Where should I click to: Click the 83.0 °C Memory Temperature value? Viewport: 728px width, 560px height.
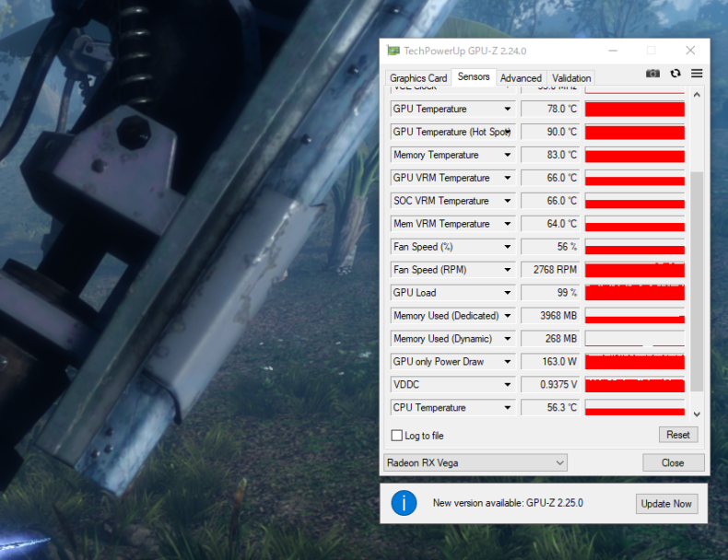[550, 155]
